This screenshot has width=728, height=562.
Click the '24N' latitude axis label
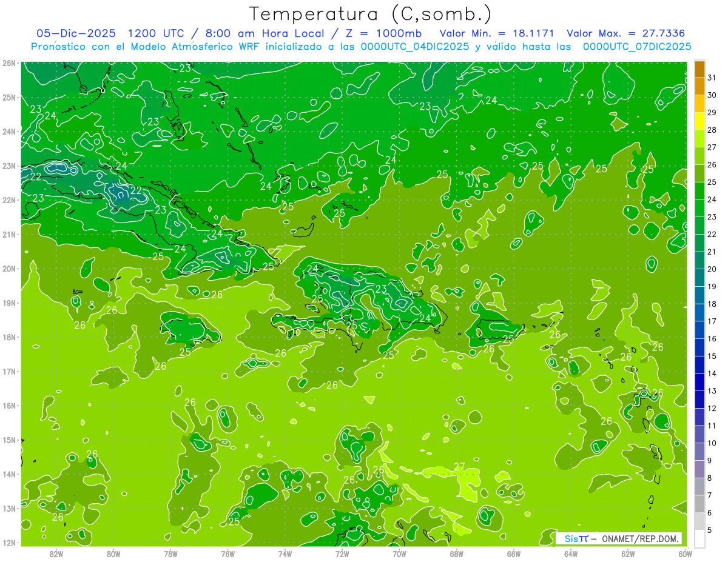click(x=8, y=132)
